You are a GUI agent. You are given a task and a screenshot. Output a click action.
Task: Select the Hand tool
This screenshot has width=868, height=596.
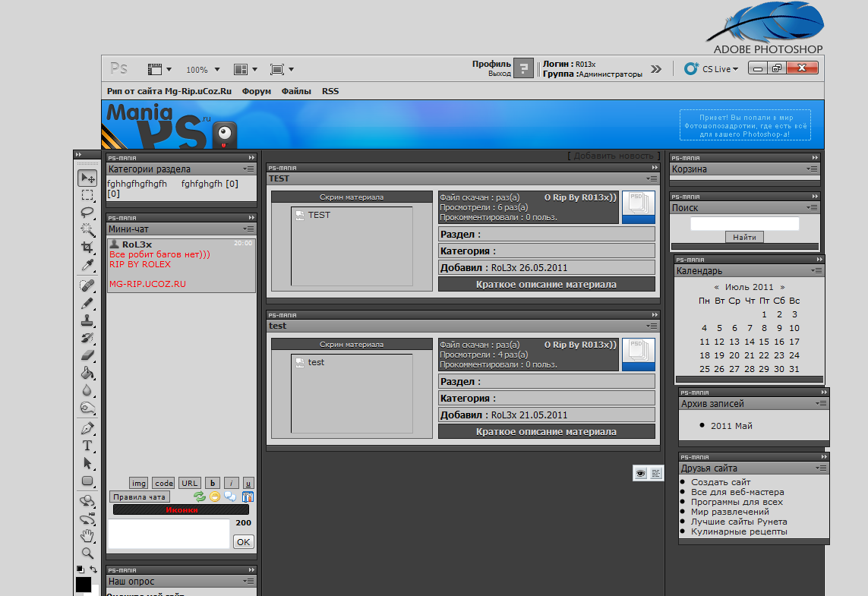pyautogui.click(x=87, y=536)
